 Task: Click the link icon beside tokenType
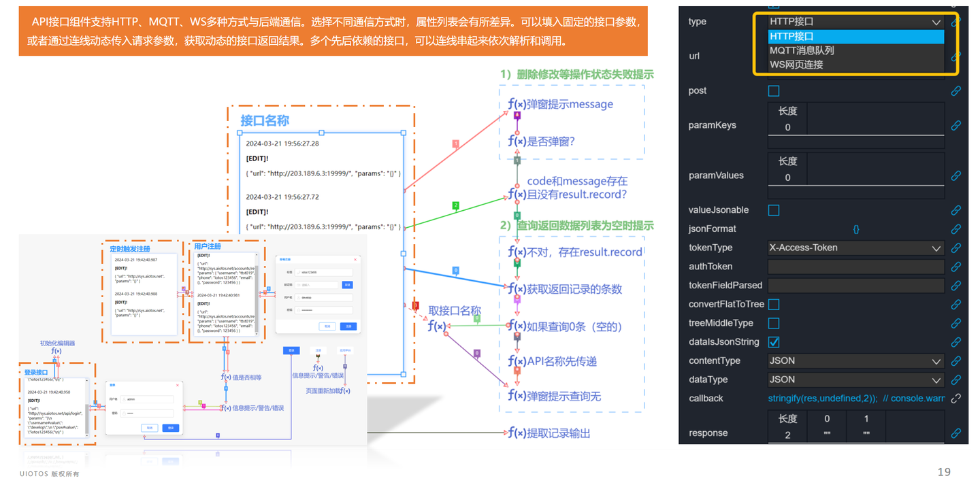click(955, 248)
